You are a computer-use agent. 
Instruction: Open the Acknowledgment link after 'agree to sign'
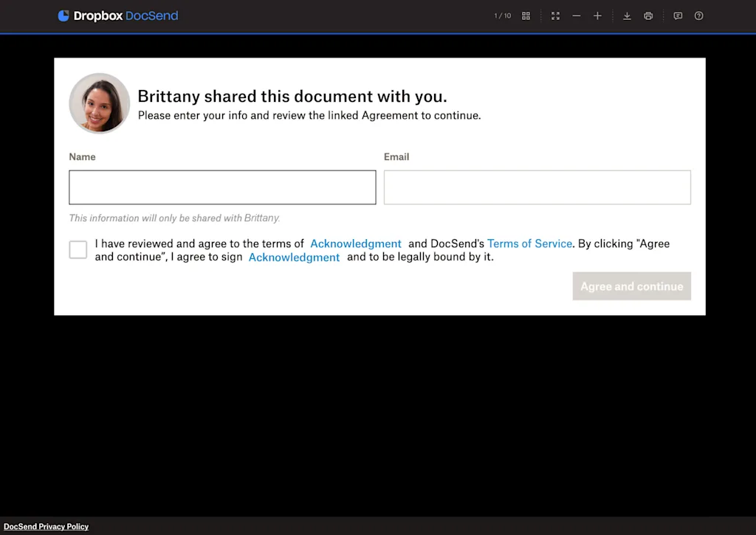pos(294,257)
